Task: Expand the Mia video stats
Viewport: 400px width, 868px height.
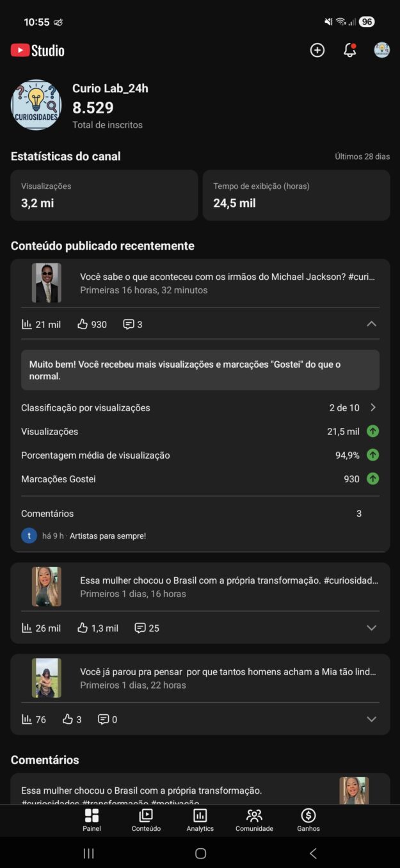Action: pyautogui.click(x=371, y=719)
